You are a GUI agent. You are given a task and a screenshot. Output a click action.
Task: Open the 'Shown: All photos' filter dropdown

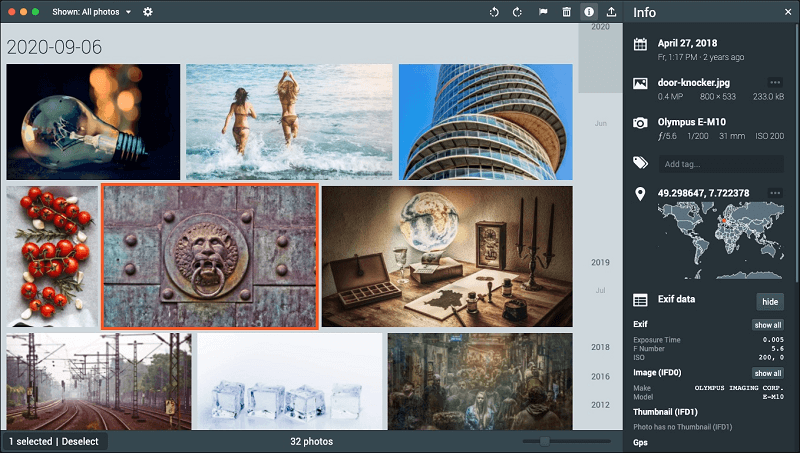tap(90, 12)
